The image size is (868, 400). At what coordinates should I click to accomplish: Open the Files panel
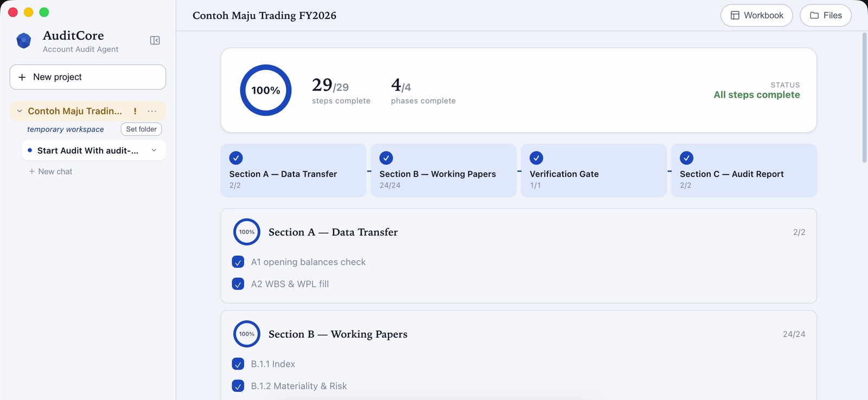(826, 15)
